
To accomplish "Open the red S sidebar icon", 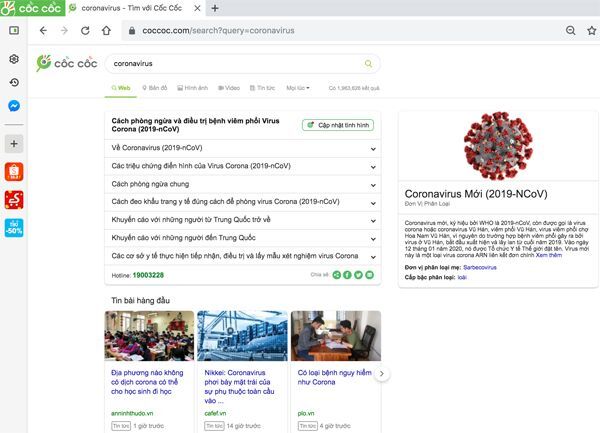I will tap(14, 200).
